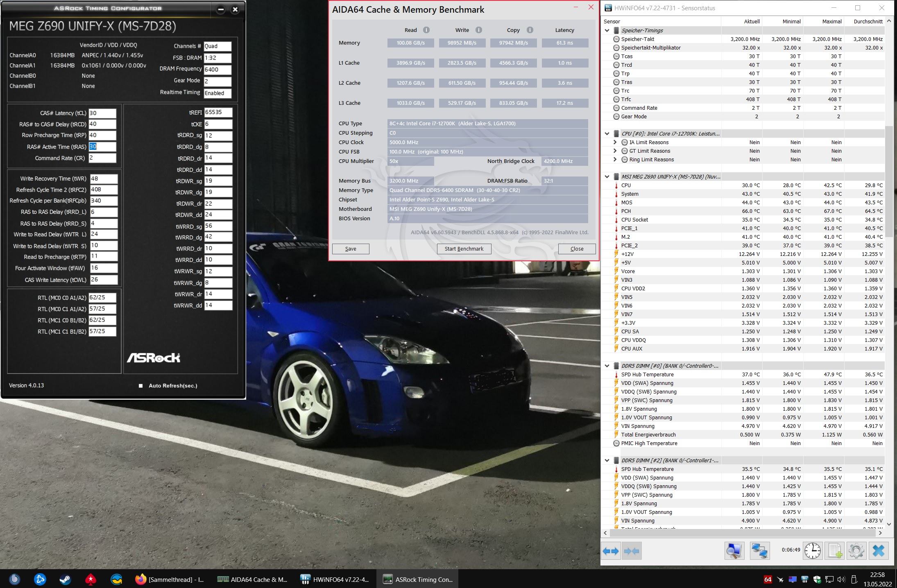Click volume speaker icon in system tray

841,579
